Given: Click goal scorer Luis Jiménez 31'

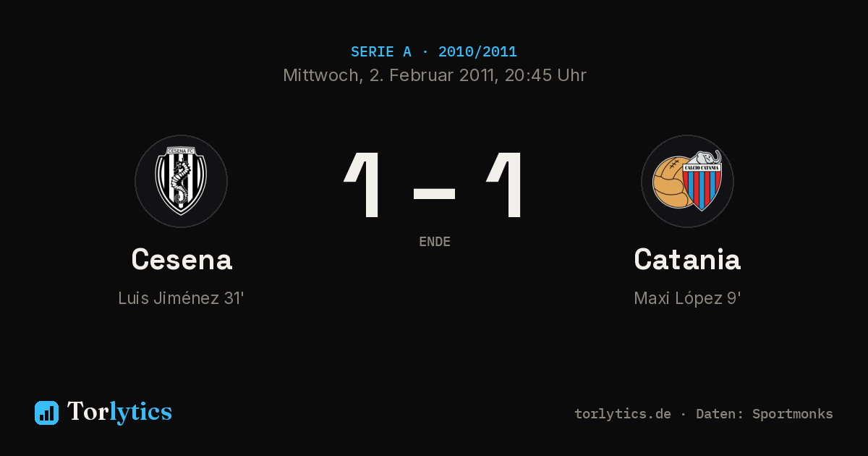Looking at the screenshot, I should [181, 298].
